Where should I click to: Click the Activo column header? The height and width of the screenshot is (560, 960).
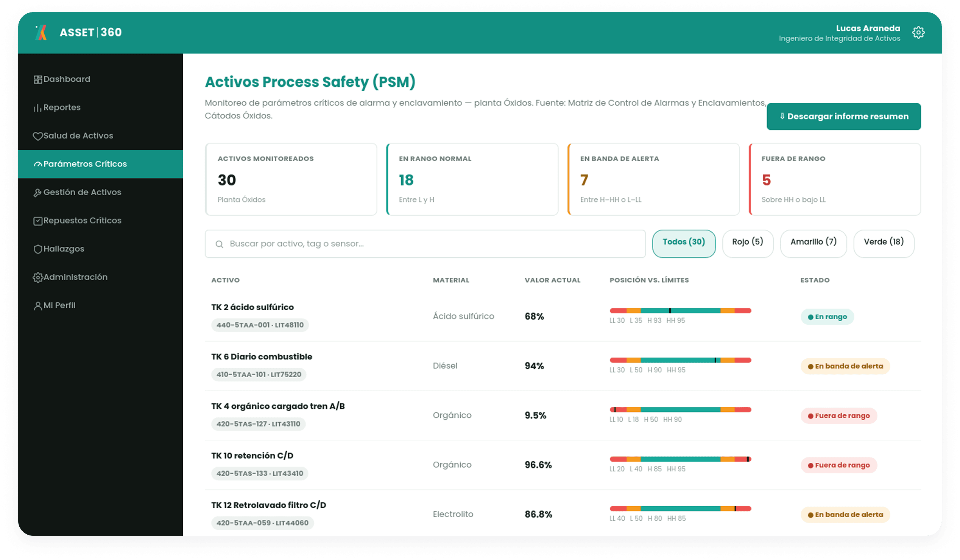226,280
